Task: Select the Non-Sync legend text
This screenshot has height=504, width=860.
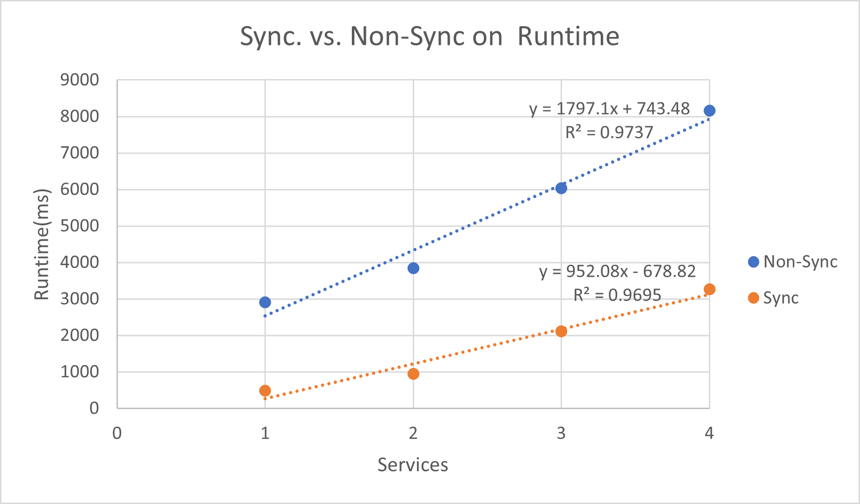Action: [x=800, y=262]
